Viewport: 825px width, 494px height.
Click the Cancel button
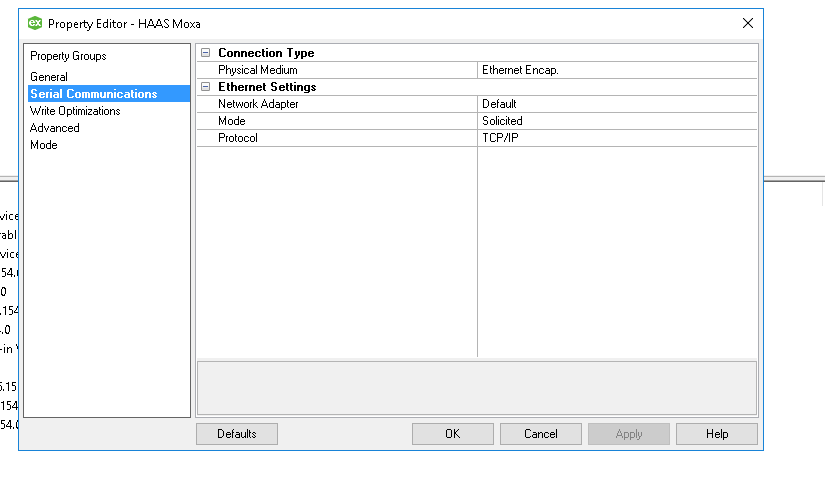click(x=540, y=434)
